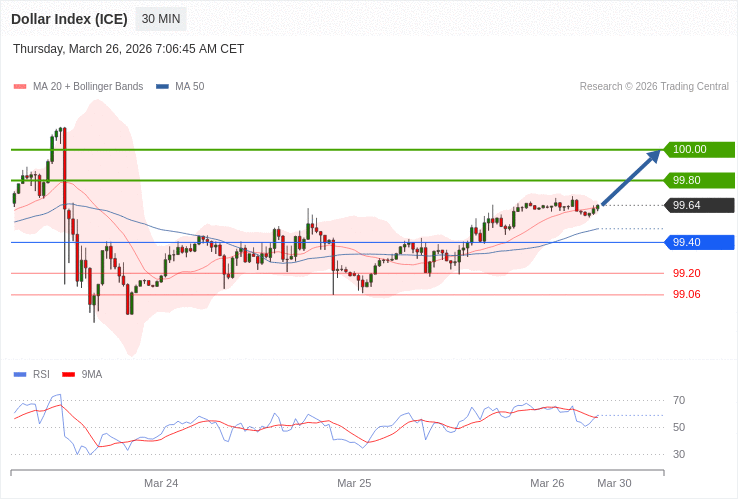Click the green 99.80 resistance price tag
Viewport: 738px width, 500px height.
point(699,180)
